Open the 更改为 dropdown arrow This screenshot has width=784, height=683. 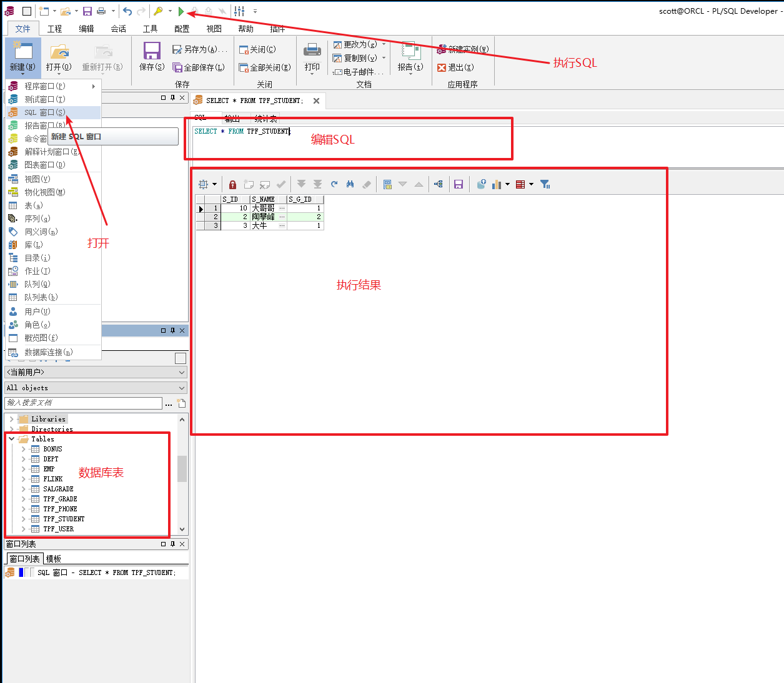[384, 44]
